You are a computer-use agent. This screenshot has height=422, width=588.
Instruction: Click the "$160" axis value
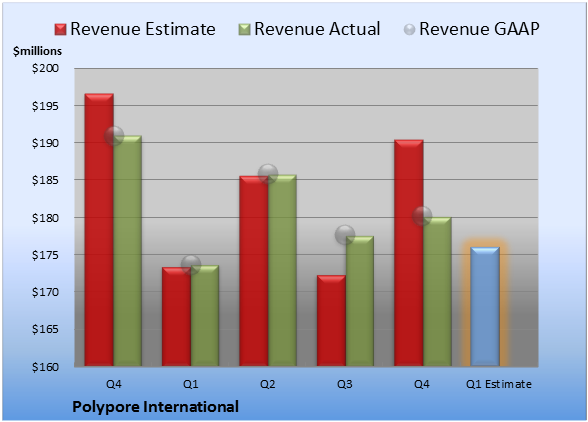coord(45,366)
